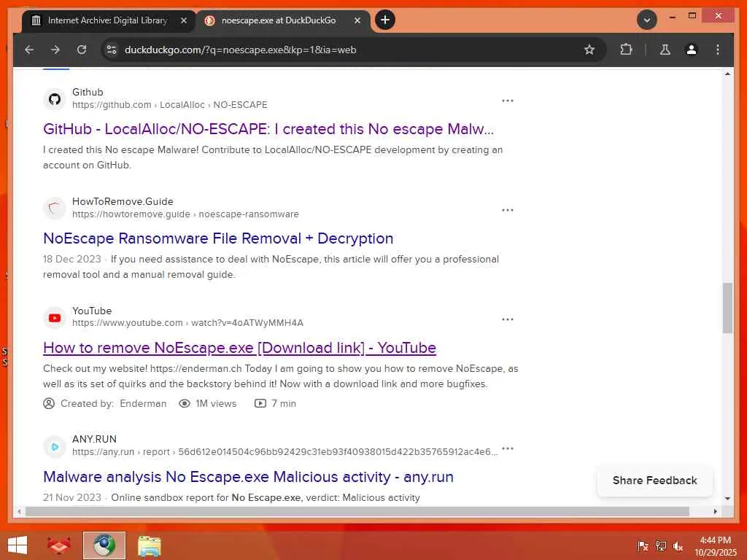The width and height of the screenshot is (747, 560).
Task: Click the video duration icon beside 7 min
Action: click(260, 403)
